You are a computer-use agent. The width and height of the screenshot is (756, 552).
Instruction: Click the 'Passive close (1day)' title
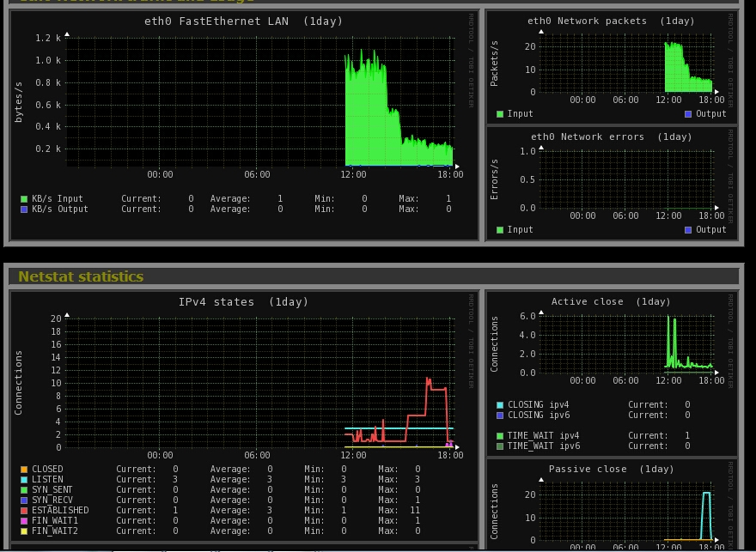(x=612, y=469)
